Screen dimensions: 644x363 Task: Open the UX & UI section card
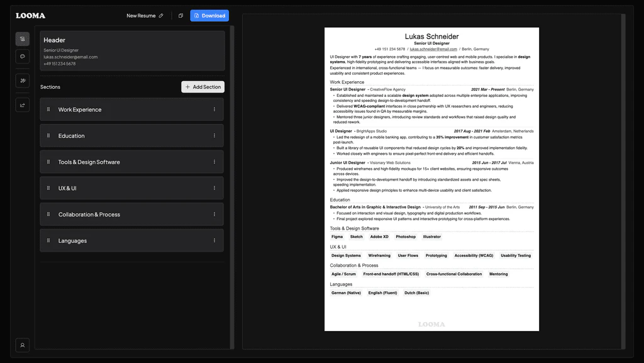pos(131,187)
